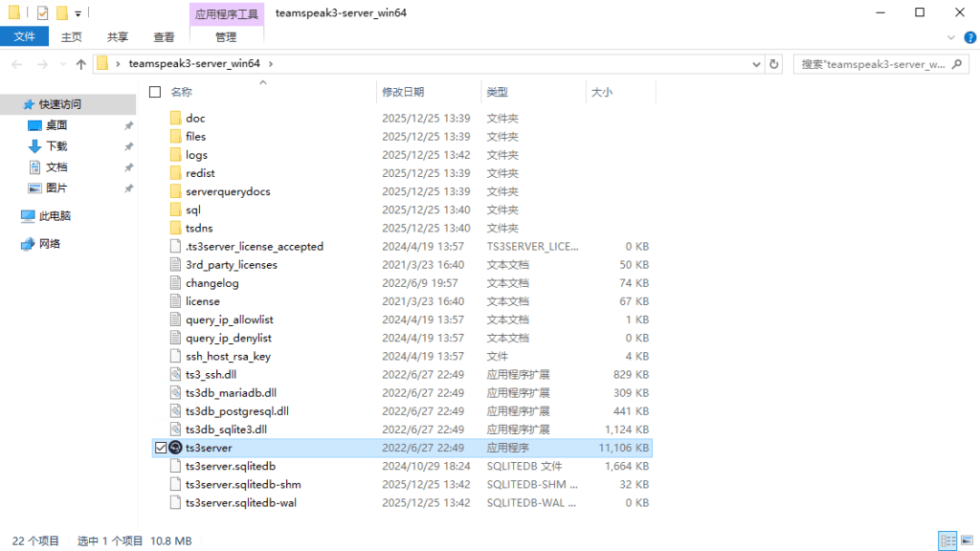Click the search magnifier icon
The height and width of the screenshot is (551, 980).
[x=957, y=63]
